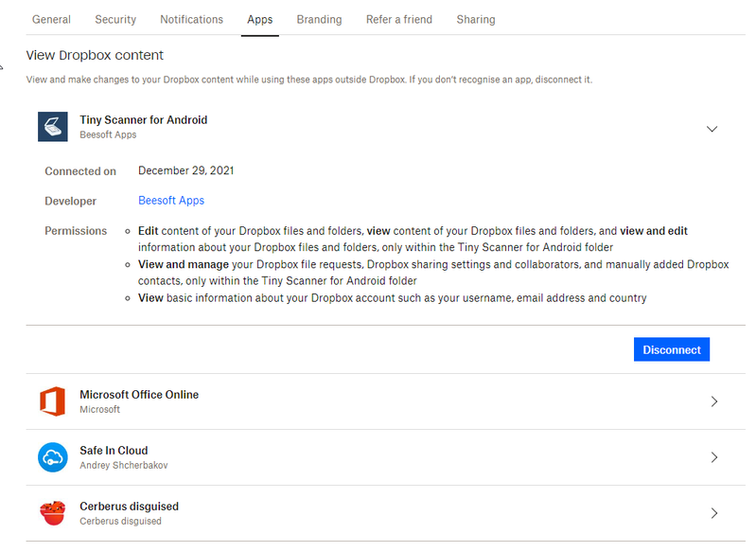The width and height of the screenshot is (756, 552).
Task: Go to the Notifications tab
Action: [x=191, y=19]
